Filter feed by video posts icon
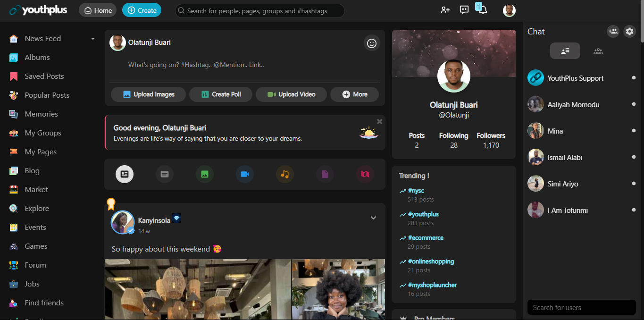 point(244,174)
